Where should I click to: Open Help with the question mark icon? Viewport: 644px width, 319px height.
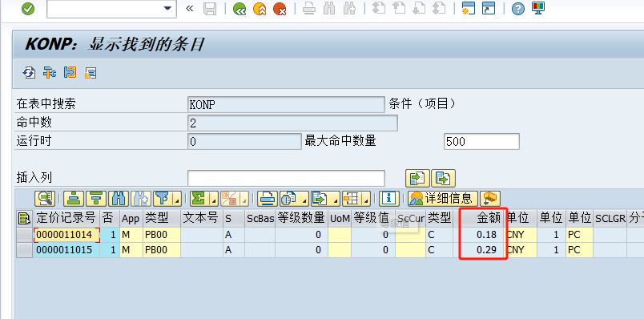518,9
